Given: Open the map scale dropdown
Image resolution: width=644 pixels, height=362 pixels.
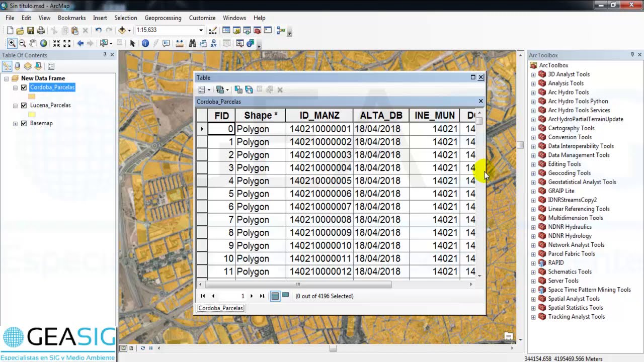Looking at the screenshot, I should 201,30.
